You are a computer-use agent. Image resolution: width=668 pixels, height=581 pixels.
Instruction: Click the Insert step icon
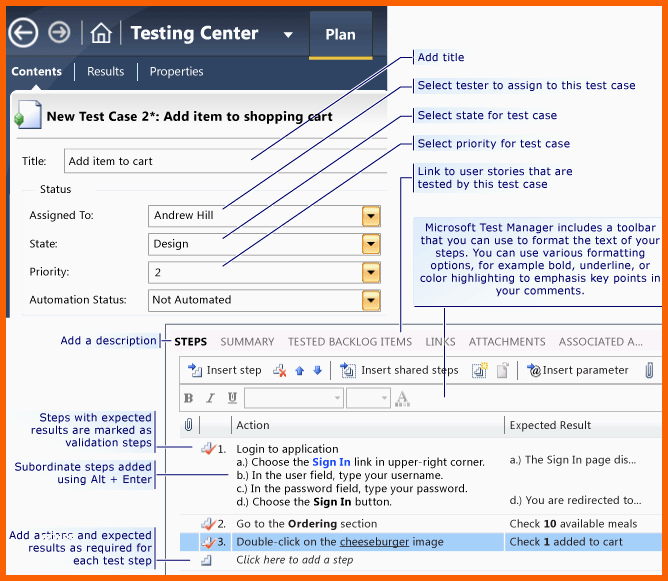(195, 370)
